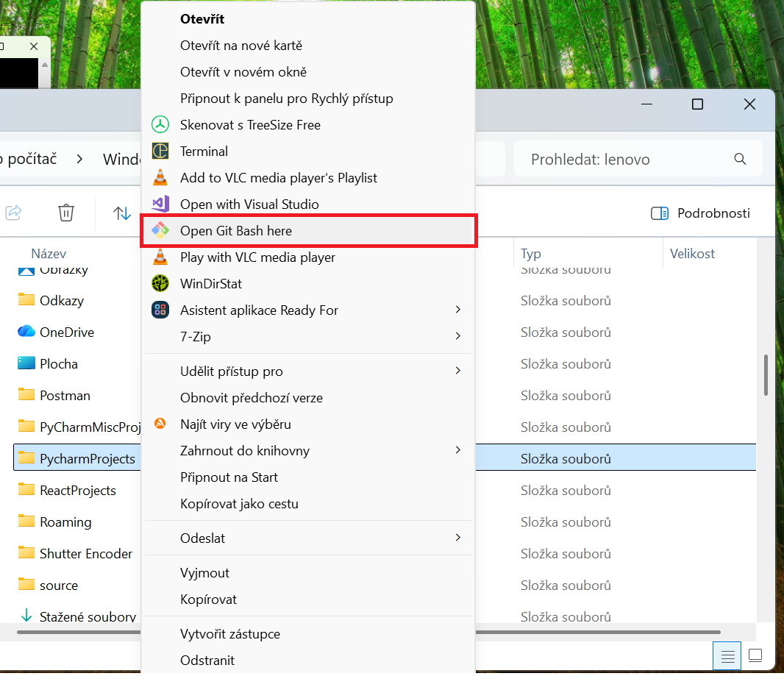Viewport: 784px width, 676px height.
Task: Switch to details list view
Action: tap(727, 655)
